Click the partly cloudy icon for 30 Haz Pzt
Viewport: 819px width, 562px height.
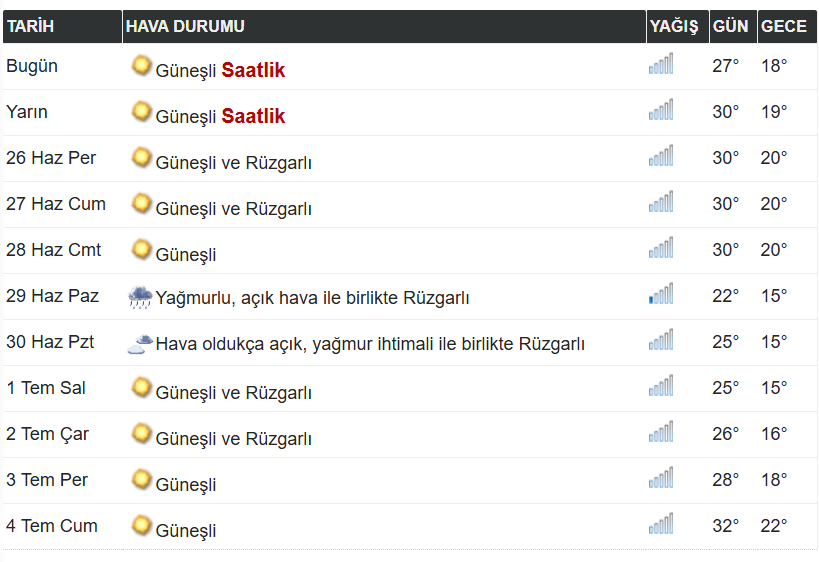click(x=141, y=344)
